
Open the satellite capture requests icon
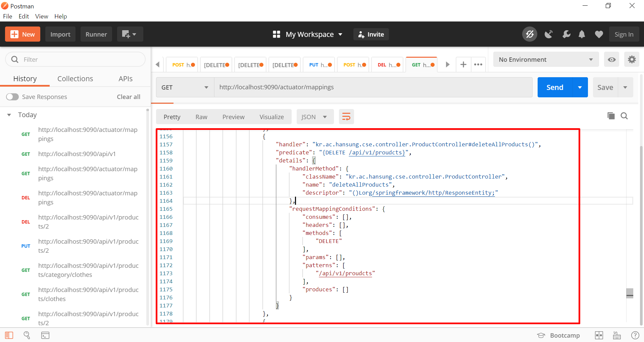(x=548, y=34)
